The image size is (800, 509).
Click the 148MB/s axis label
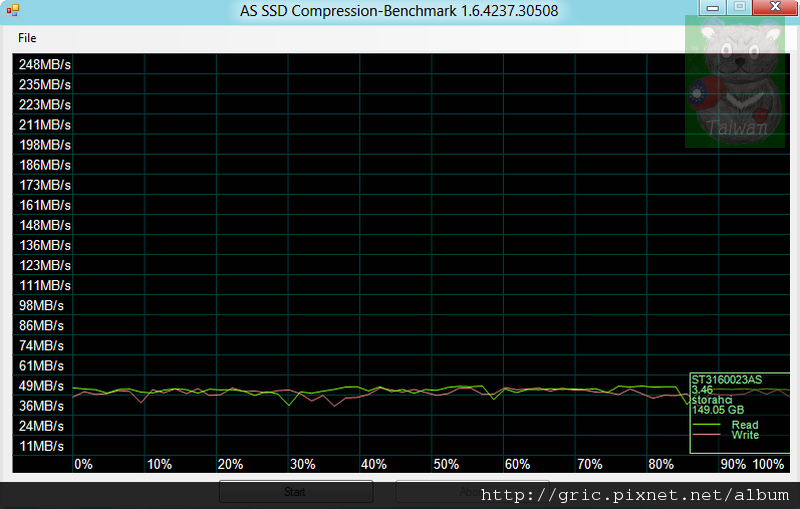click(45, 225)
